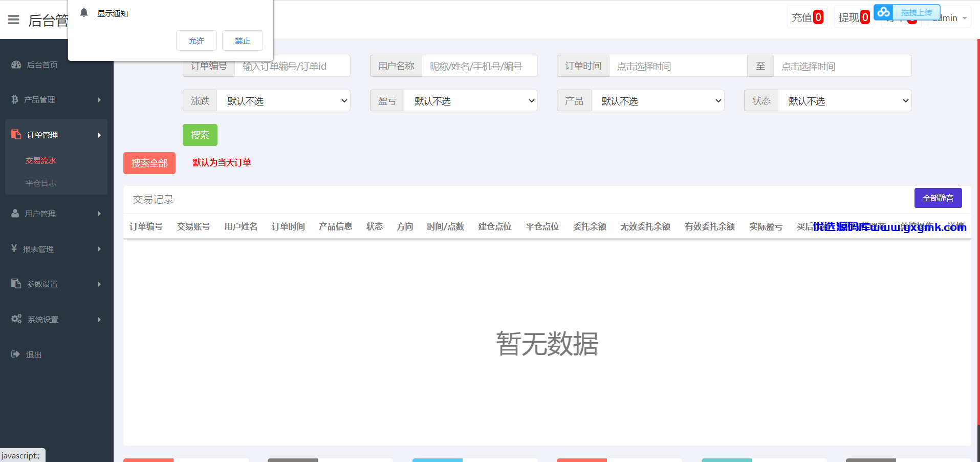This screenshot has height=462, width=980.
Task: Open the admin account dropdown
Action: click(x=949, y=17)
